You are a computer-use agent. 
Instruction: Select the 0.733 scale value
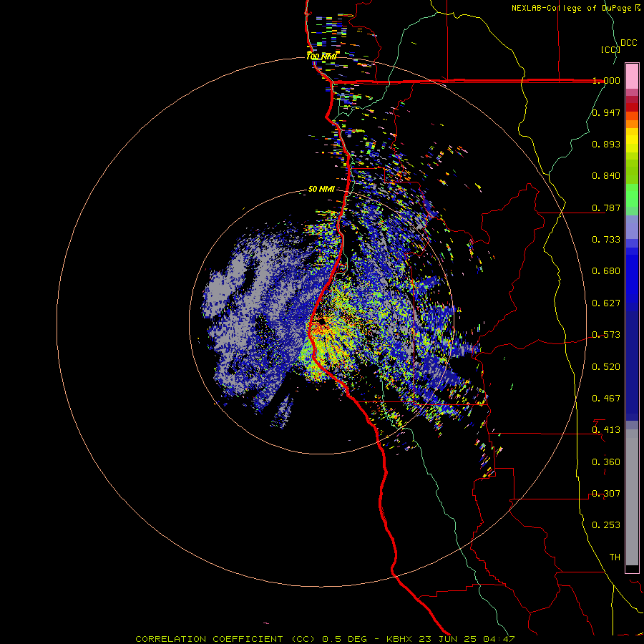coord(606,240)
